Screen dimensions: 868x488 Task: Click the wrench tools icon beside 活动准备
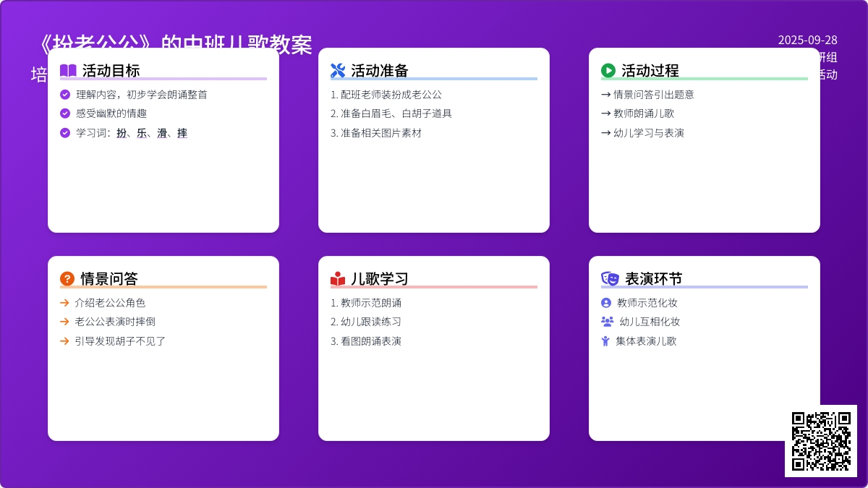coord(338,71)
